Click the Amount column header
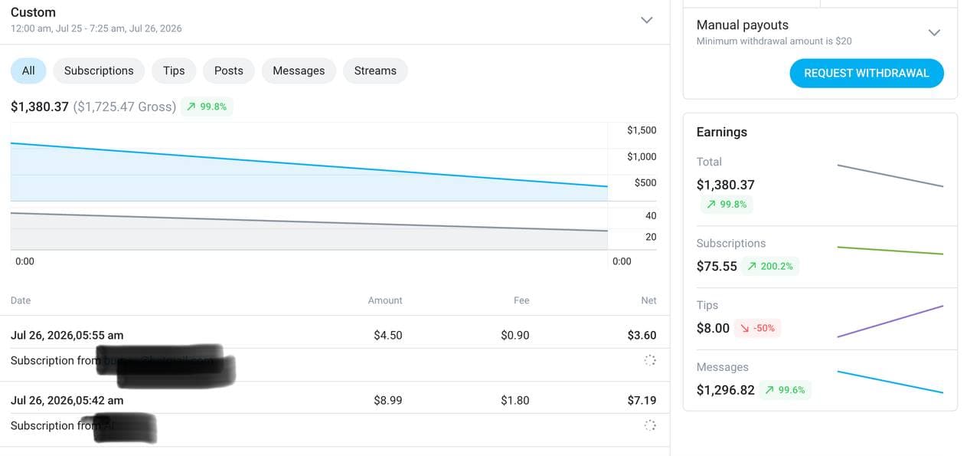Image resolution: width=980 pixels, height=456 pixels. (385, 300)
